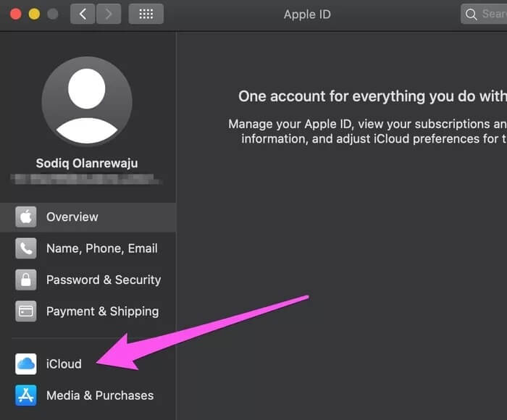Open Payment & Shipping settings
Image resolution: width=507 pixels, height=420 pixels.
[88, 311]
